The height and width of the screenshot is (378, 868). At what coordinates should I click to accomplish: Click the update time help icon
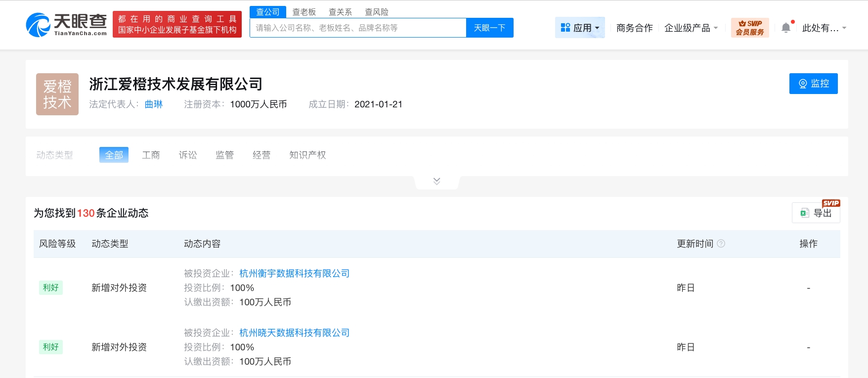721,243
